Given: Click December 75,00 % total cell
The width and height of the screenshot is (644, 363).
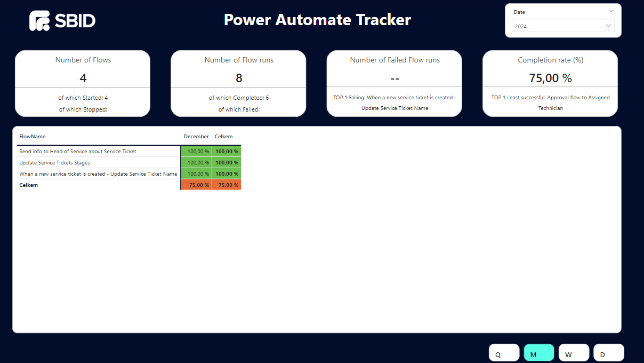Looking at the screenshot, I should click(x=197, y=185).
